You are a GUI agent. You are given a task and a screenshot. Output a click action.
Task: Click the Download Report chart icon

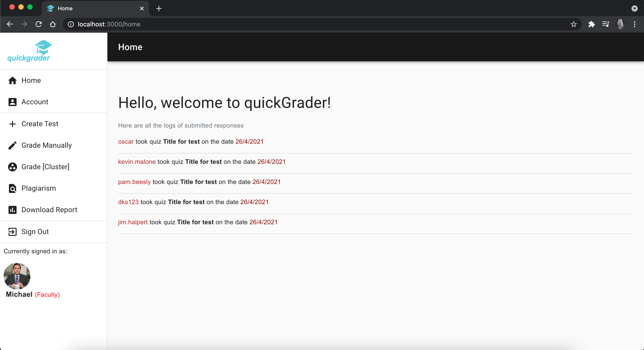tap(12, 210)
